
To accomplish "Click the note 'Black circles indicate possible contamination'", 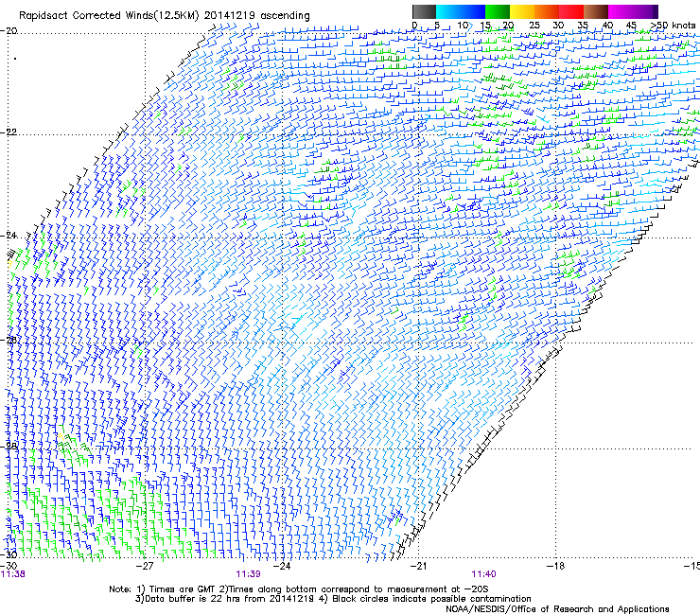I will [431, 599].
